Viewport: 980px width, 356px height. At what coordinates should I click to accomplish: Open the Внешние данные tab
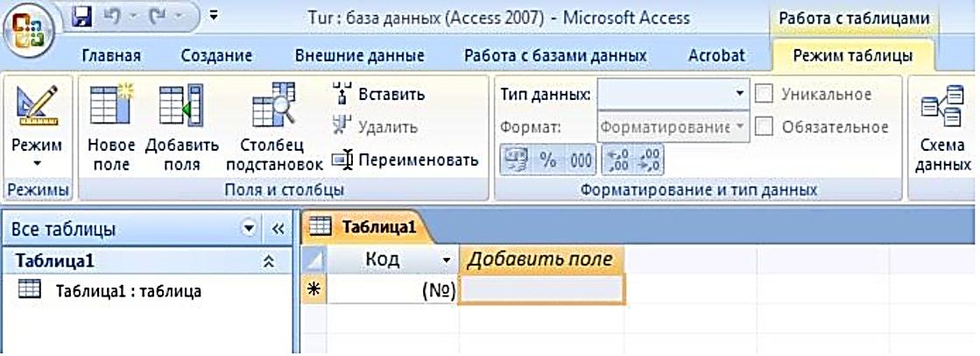[359, 56]
